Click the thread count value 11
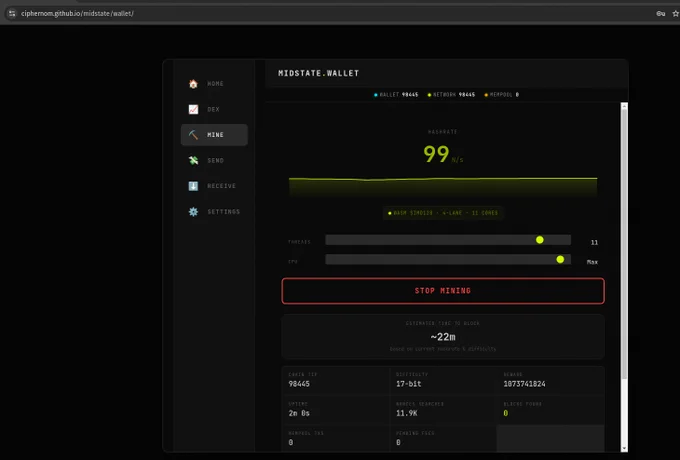This screenshot has height=460, width=680. (594, 242)
